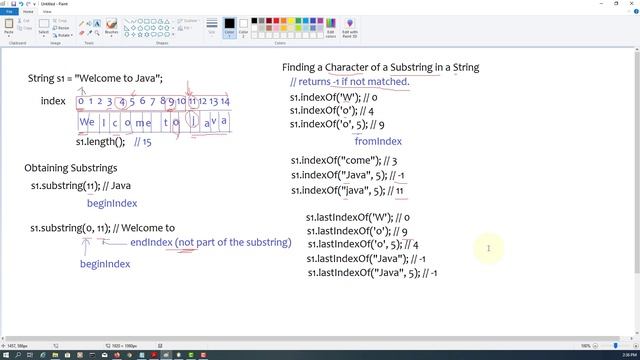Pick the purple color swatch

320,20
